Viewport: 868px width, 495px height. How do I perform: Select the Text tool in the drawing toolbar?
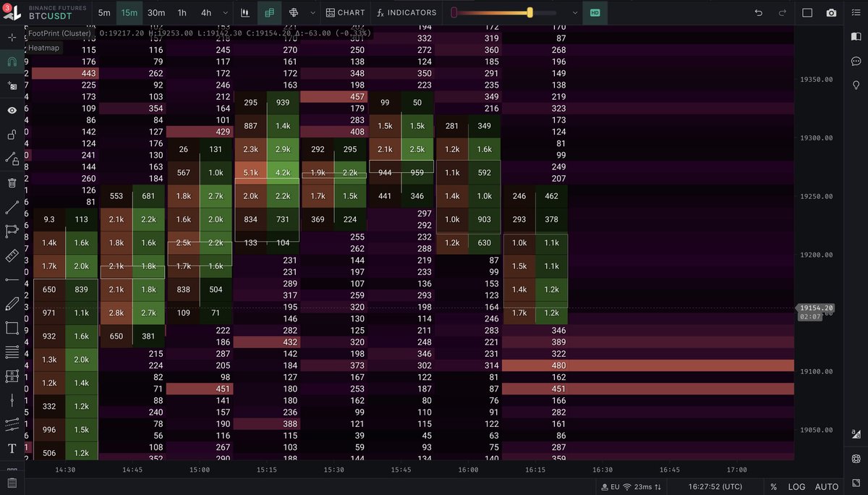point(12,449)
